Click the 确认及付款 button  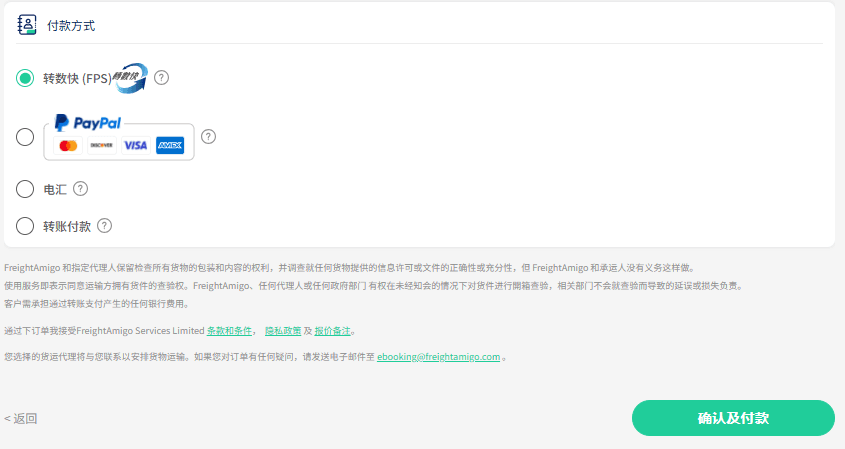pos(733,418)
